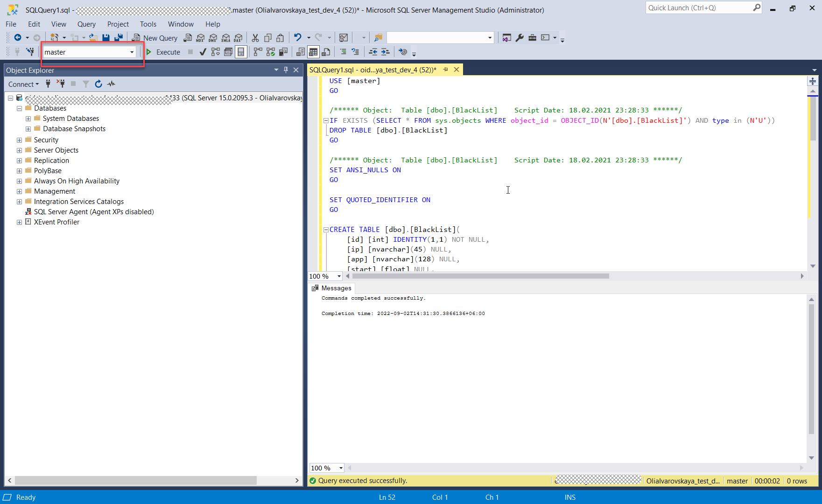Toggle Include Actual Execution Plan
822x504 pixels.
pos(258,52)
